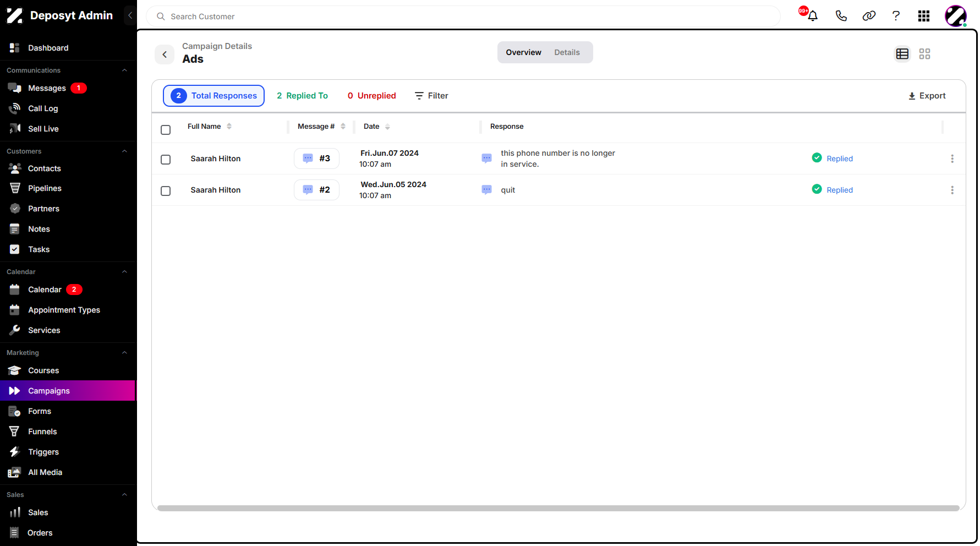Open row options for message #3

click(952, 159)
